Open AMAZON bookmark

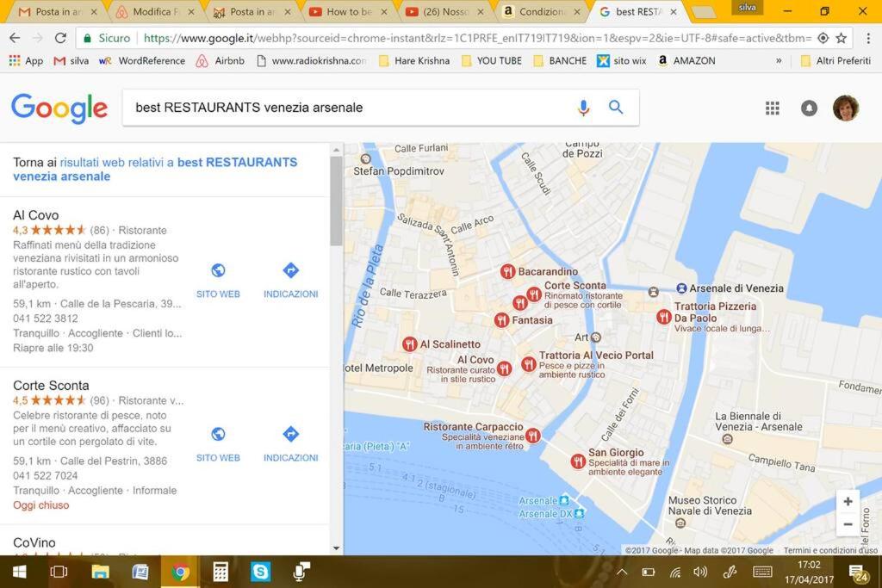tap(686, 61)
